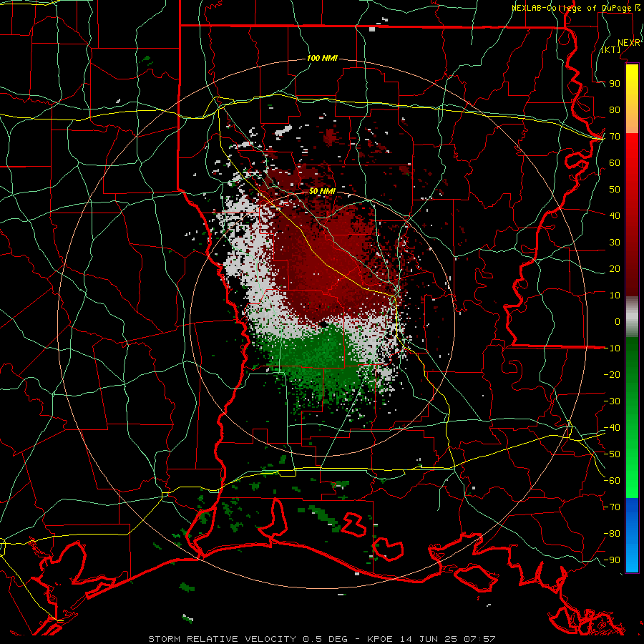Select the -30 value on velocity scale

click(x=612, y=401)
